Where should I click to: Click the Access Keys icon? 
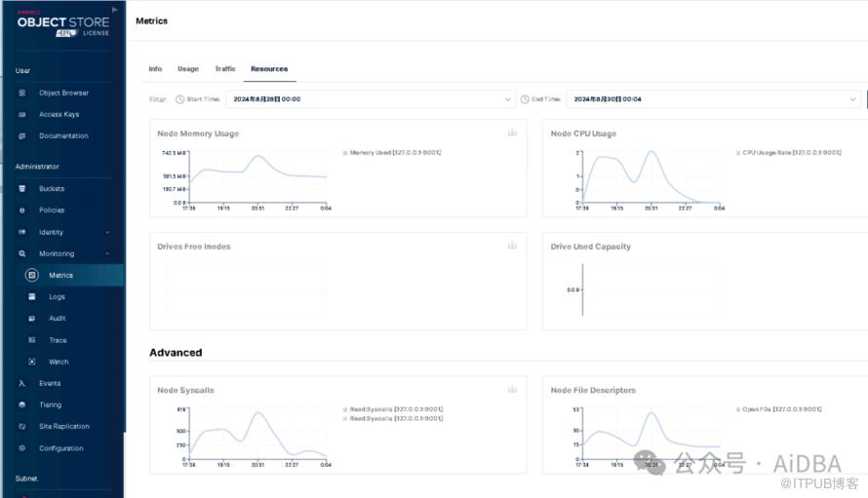click(22, 114)
